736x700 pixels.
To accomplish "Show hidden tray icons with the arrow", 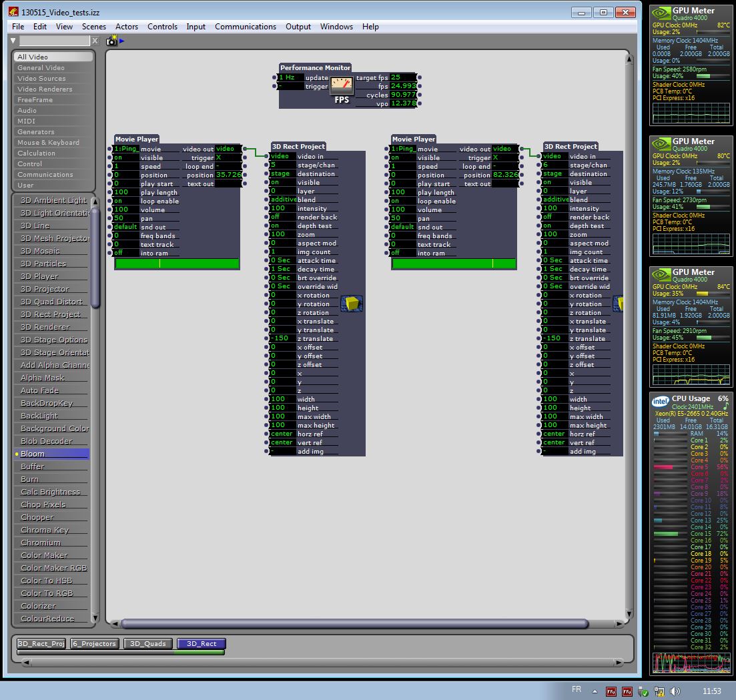I will click(x=595, y=691).
